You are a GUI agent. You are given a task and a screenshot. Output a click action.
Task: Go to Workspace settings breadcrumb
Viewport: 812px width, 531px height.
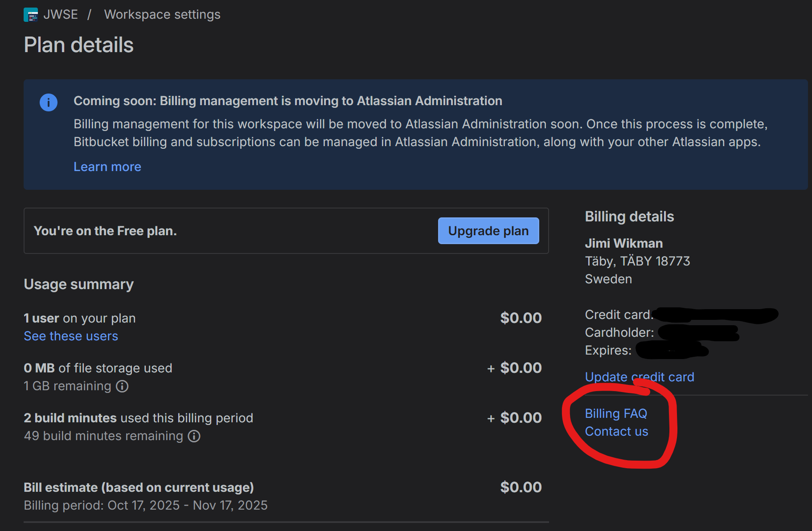tap(162, 15)
